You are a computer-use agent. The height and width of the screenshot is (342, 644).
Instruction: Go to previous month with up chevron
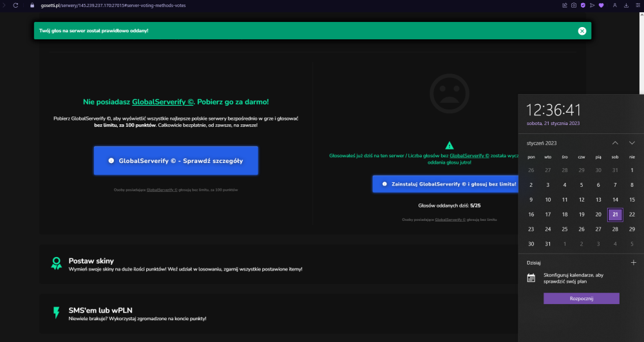(x=615, y=143)
